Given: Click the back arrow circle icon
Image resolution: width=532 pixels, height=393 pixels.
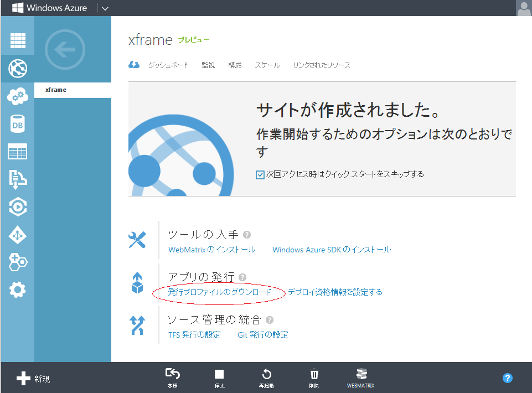Looking at the screenshot, I should [65, 49].
